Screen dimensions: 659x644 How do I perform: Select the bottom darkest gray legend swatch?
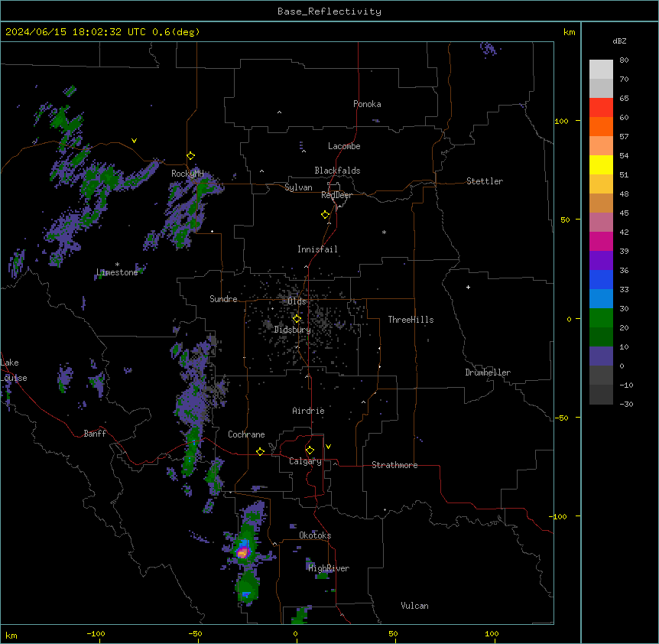pos(601,395)
